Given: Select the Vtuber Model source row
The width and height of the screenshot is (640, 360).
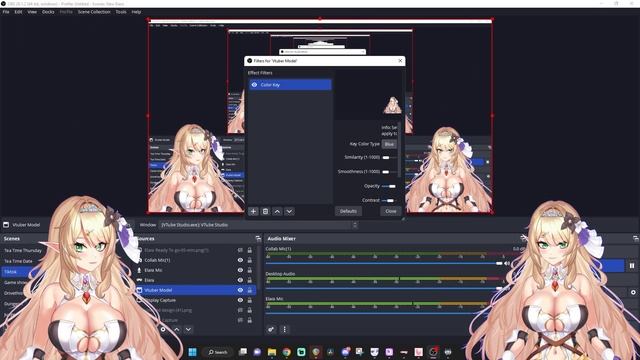Looking at the screenshot, I should [x=196, y=290].
